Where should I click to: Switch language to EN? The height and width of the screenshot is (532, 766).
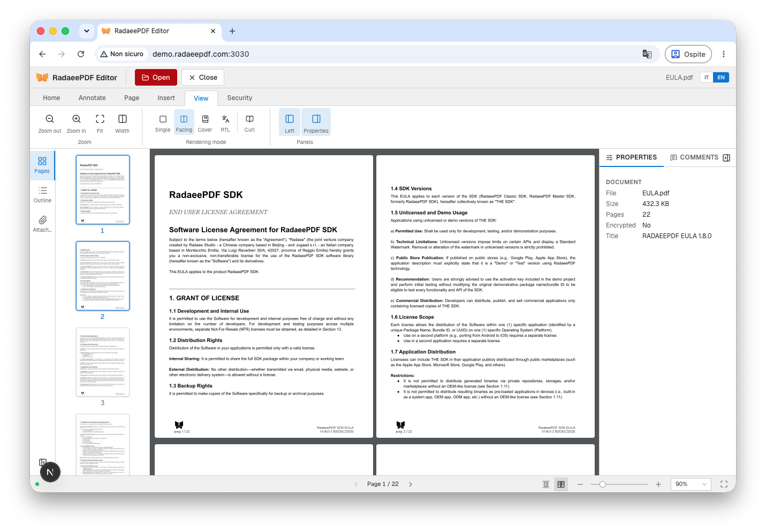(x=721, y=78)
